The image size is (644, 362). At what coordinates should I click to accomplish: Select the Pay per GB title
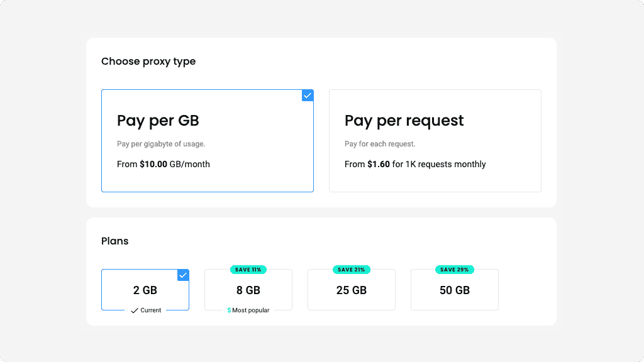(158, 121)
